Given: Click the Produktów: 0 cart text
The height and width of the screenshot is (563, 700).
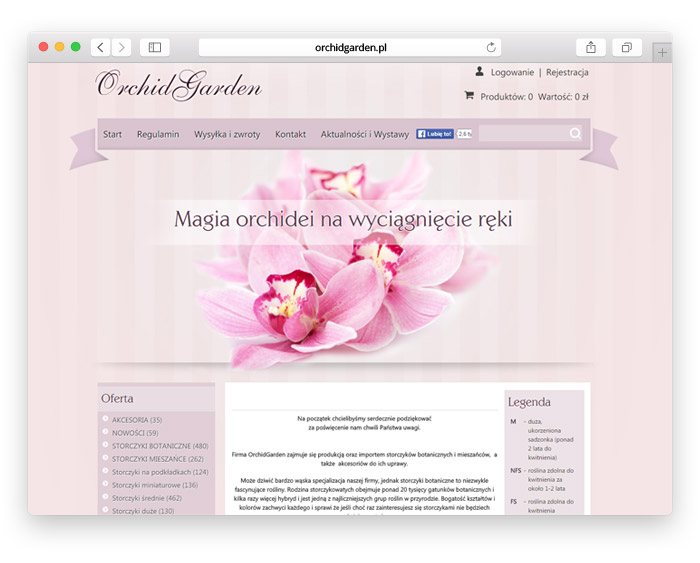Looking at the screenshot, I should [x=506, y=97].
